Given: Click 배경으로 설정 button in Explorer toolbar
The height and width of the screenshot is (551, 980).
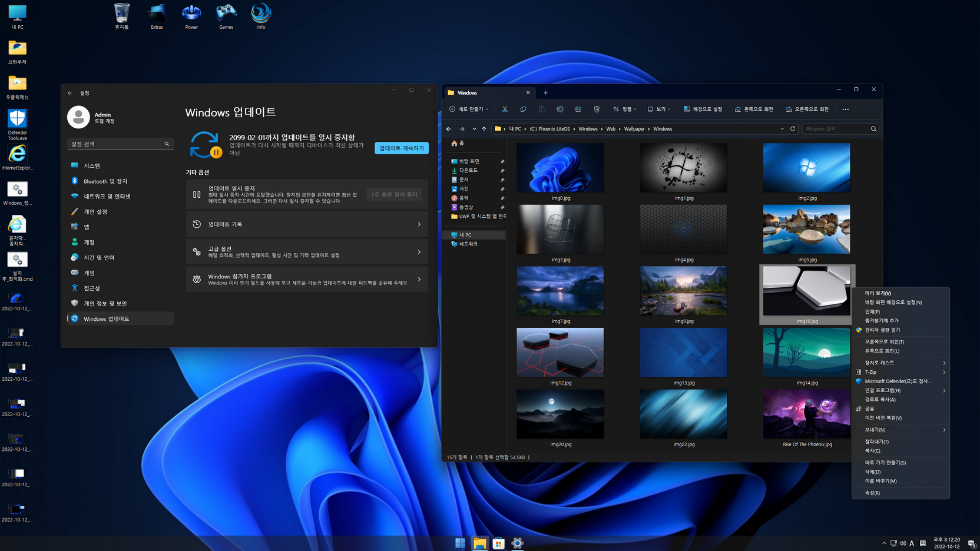Looking at the screenshot, I should coord(703,109).
